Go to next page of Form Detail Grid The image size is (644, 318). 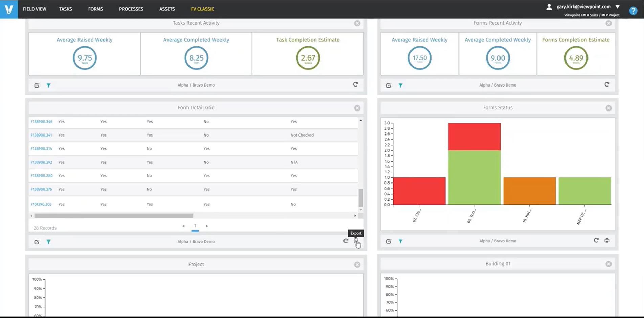click(x=207, y=226)
